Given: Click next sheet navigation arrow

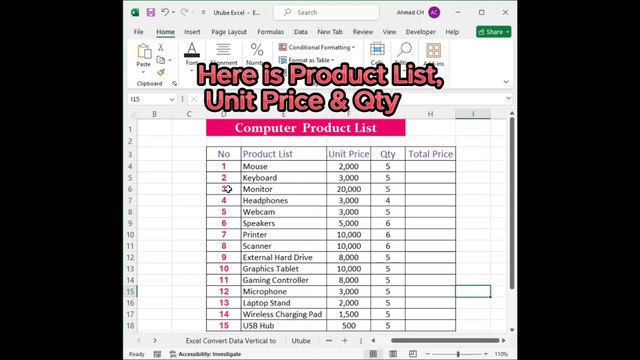Looking at the screenshot, I should [x=155, y=340].
